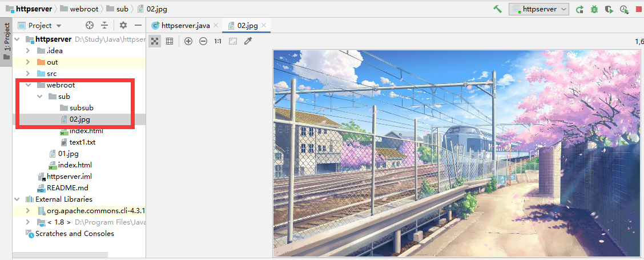Click the .idea folder icon
The width and height of the screenshot is (644, 260).
(x=41, y=51)
